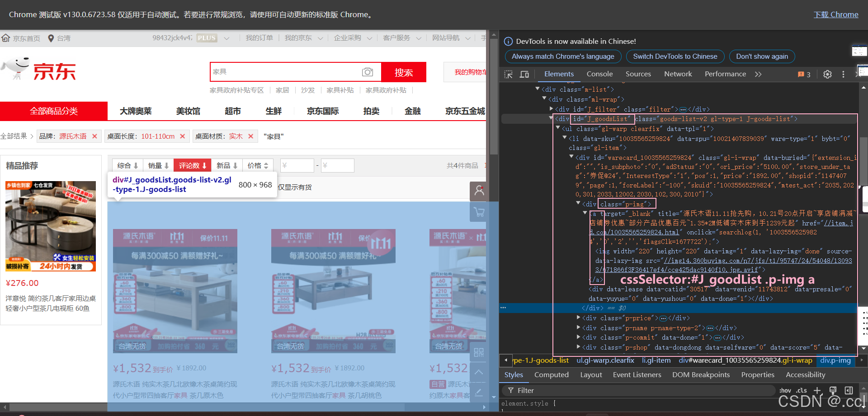Expand the p-price collapsed ellipsis badge

663,318
